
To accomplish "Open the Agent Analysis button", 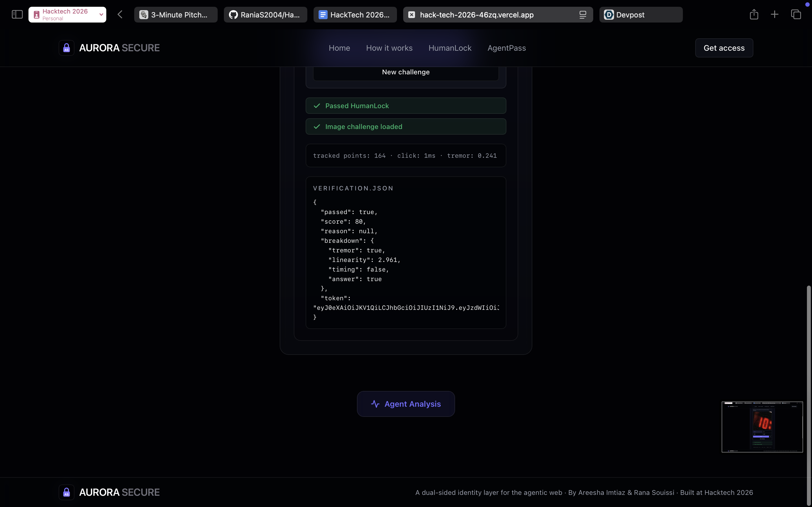I will click(x=406, y=404).
